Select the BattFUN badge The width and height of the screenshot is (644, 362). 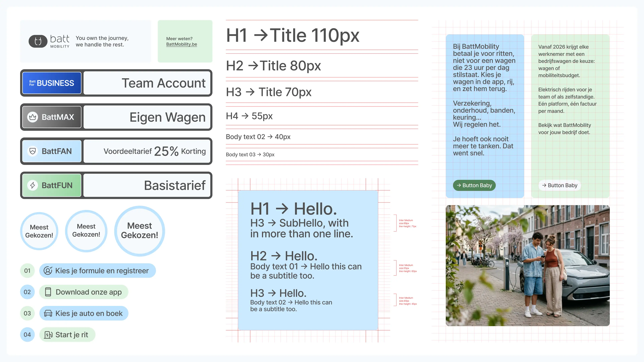pyautogui.click(x=52, y=185)
